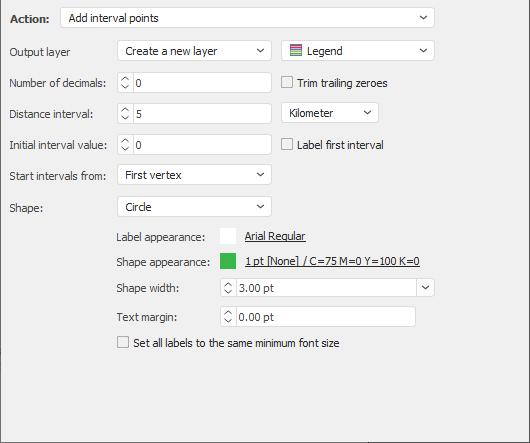The height and width of the screenshot is (443, 530).
Task: Click the Distance interval stepper arrows
Action: coord(125,114)
